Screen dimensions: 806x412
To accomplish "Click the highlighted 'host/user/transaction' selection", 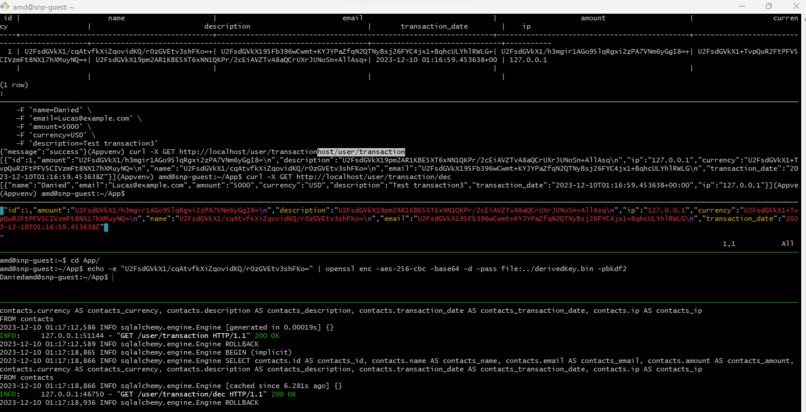I will 361,152.
